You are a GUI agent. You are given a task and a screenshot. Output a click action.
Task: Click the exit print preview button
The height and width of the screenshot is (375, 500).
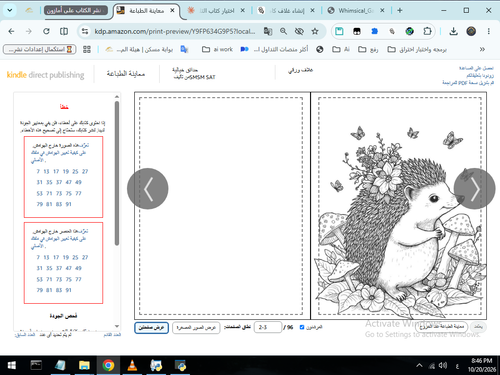click(x=441, y=327)
